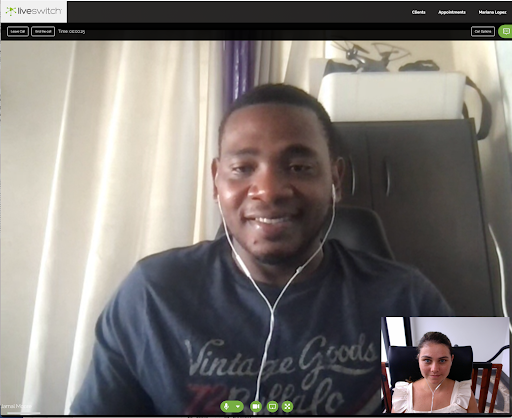Go to Appointments

[452, 12]
